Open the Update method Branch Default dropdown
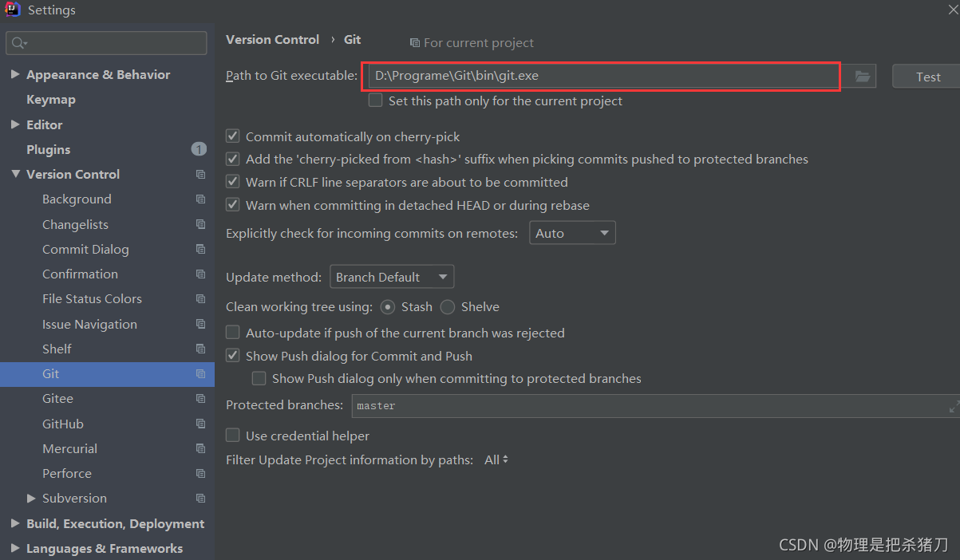960x560 pixels. pyautogui.click(x=392, y=277)
